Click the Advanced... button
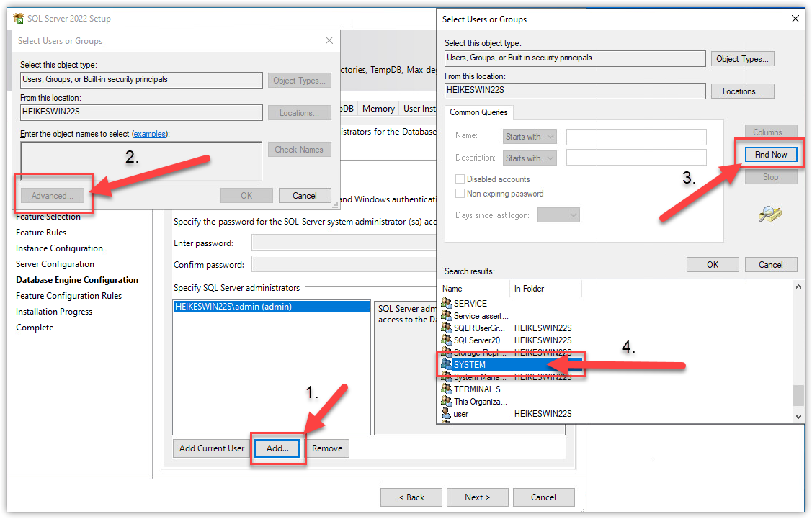 click(53, 196)
